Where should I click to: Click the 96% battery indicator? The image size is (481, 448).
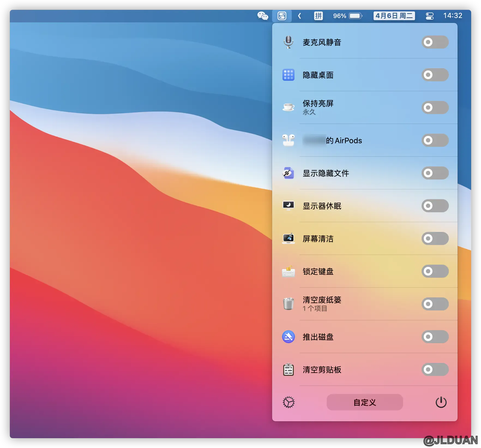(x=348, y=16)
